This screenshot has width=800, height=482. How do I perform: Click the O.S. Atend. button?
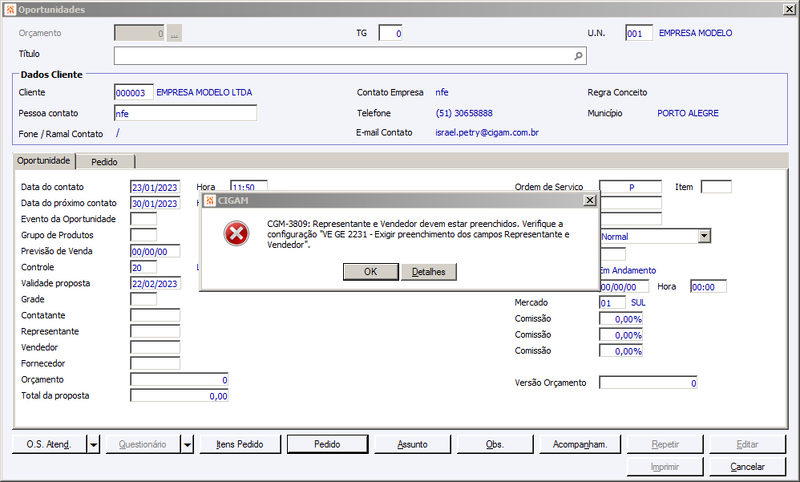click(49, 445)
